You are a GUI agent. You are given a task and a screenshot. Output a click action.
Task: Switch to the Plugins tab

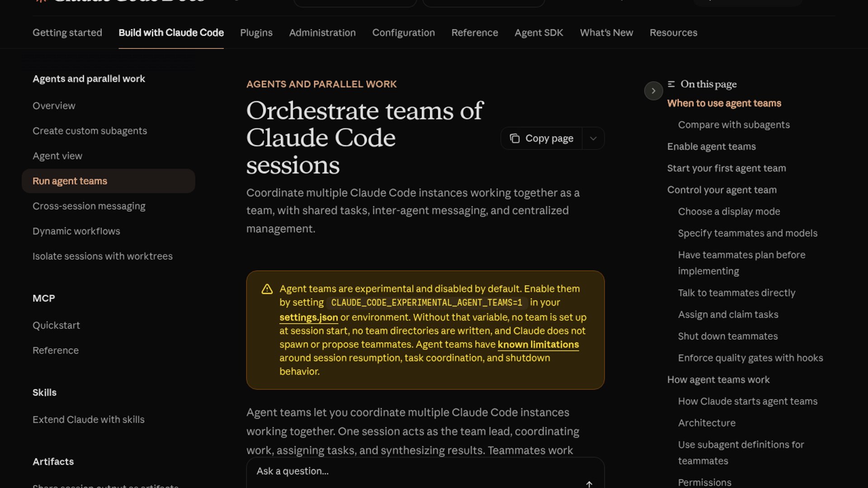coord(256,33)
